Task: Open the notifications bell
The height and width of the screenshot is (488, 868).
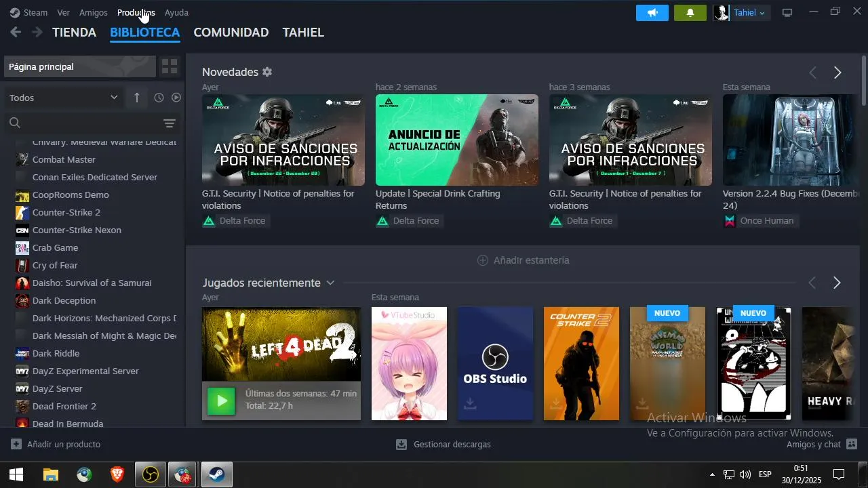Action: (x=690, y=13)
